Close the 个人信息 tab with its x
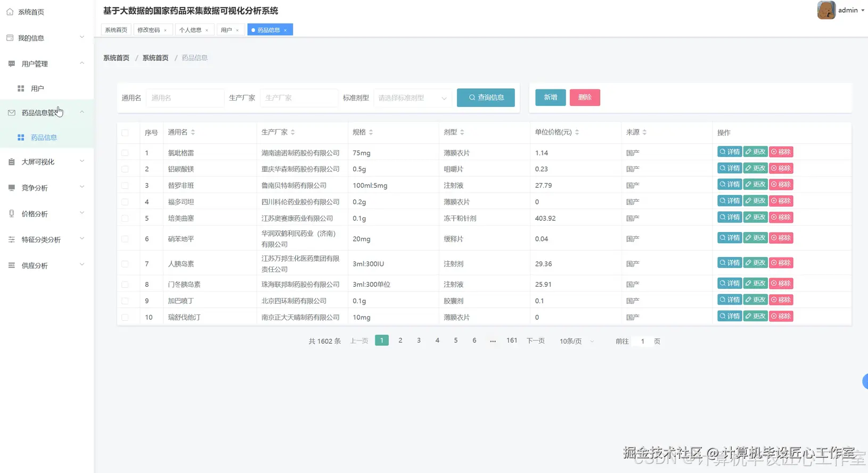The width and height of the screenshot is (868, 473). pyautogui.click(x=207, y=30)
